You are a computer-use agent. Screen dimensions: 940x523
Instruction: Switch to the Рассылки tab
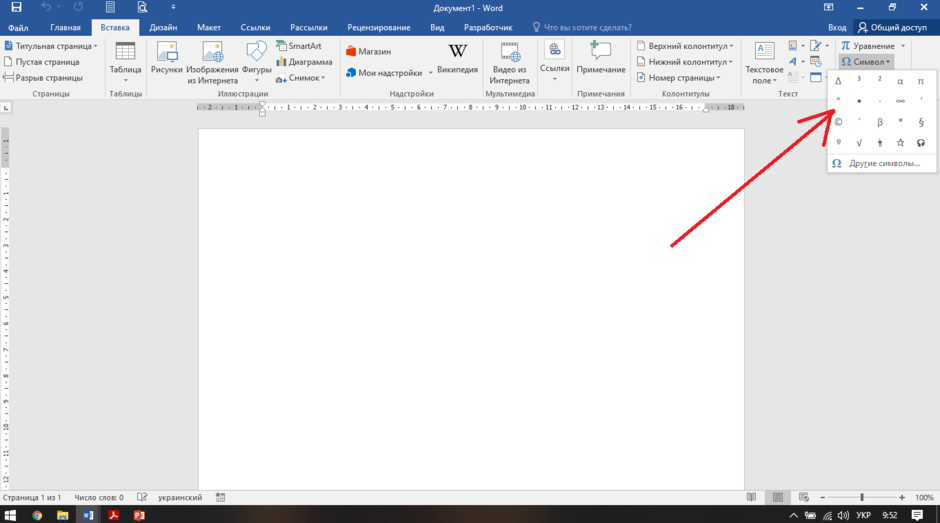coord(309,28)
